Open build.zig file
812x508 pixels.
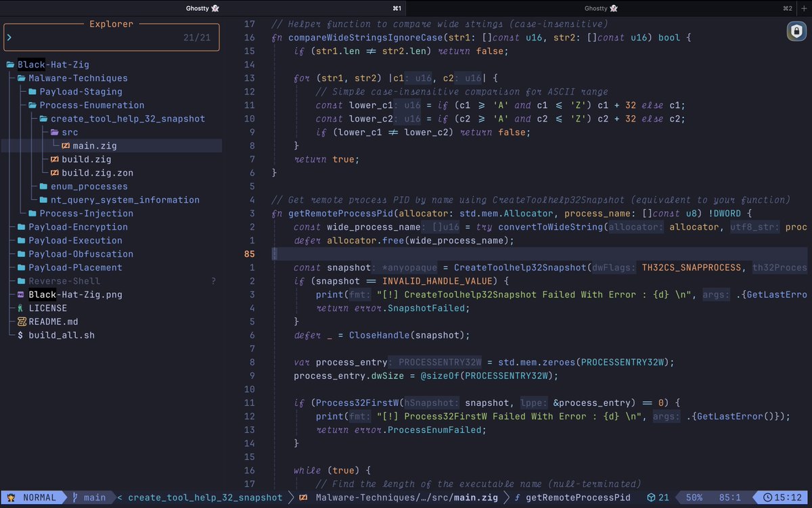[86, 159]
